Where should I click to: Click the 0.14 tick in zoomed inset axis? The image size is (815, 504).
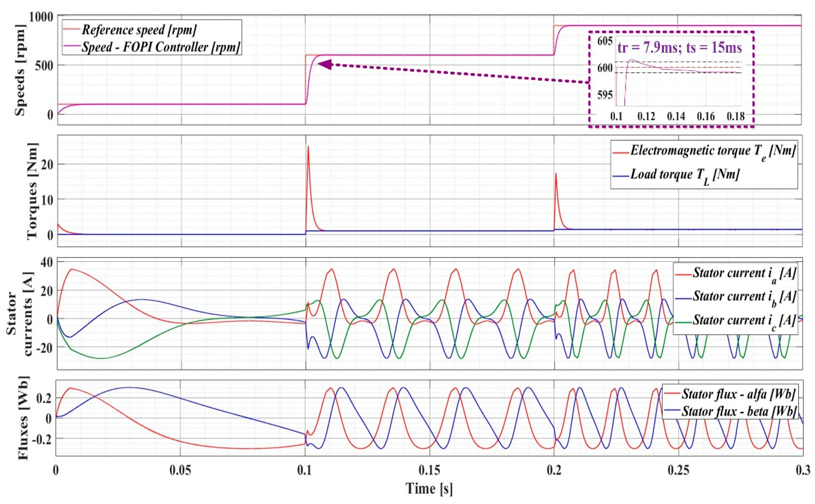click(x=676, y=116)
